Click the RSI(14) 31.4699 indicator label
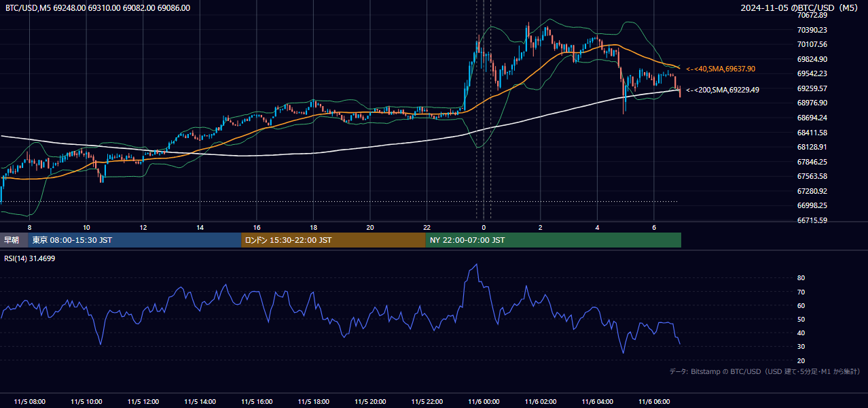The height and width of the screenshot is (408, 868). click(x=30, y=258)
